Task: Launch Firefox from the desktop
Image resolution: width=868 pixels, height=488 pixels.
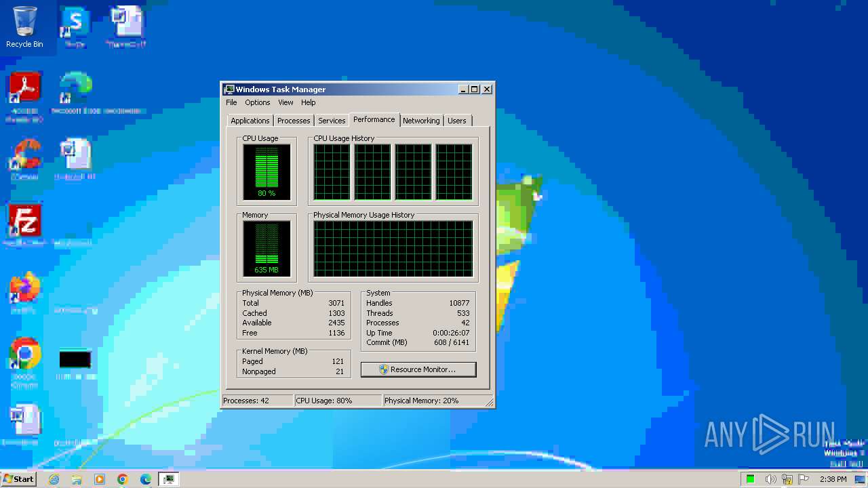Action: (x=24, y=293)
